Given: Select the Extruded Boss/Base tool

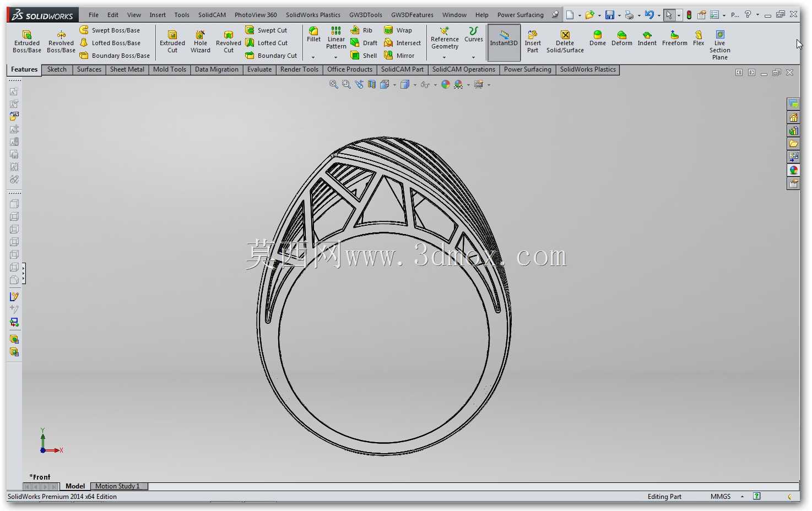Looking at the screenshot, I should tap(26, 42).
